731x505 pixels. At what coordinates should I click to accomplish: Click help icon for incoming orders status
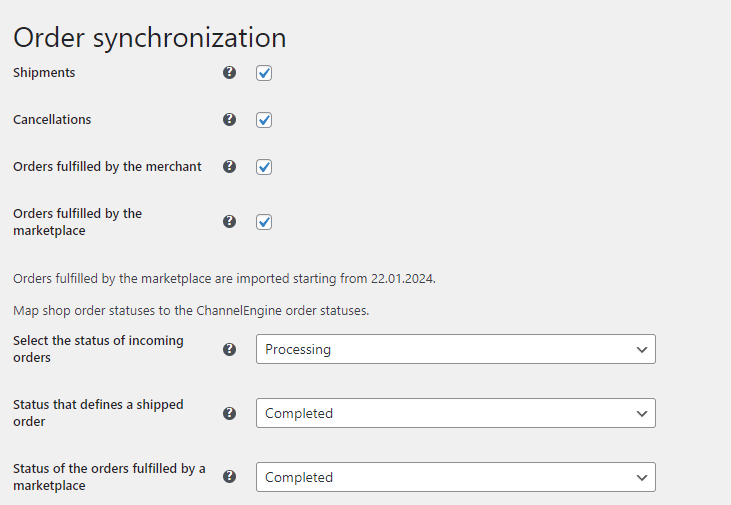coord(229,349)
